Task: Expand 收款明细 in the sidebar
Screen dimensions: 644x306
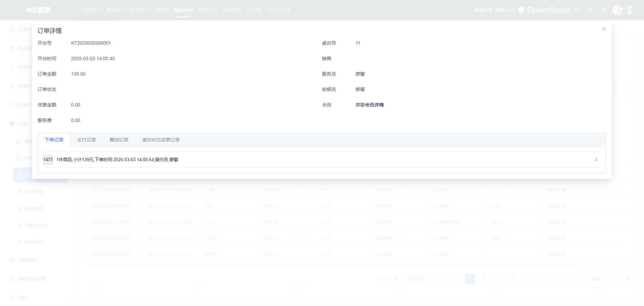Action: [x=34, y=192]
